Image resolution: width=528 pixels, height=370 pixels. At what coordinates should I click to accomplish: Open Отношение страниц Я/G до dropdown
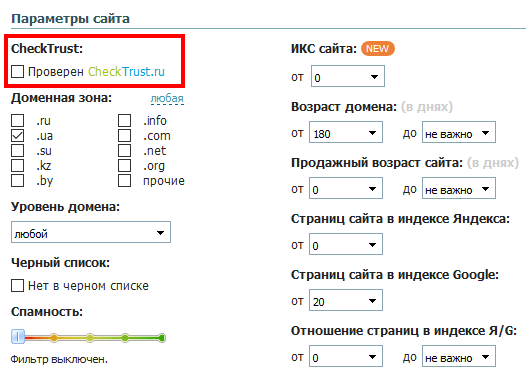click(459, 356)
